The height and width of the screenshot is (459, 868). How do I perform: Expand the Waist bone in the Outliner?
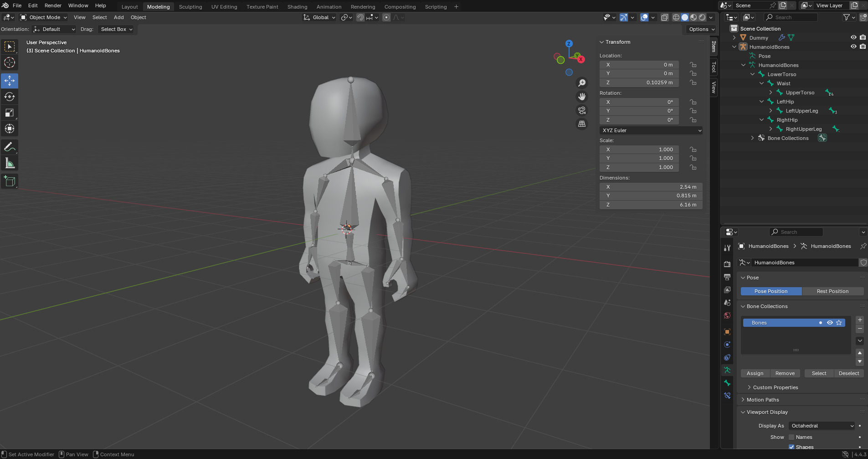coord(762,83)
